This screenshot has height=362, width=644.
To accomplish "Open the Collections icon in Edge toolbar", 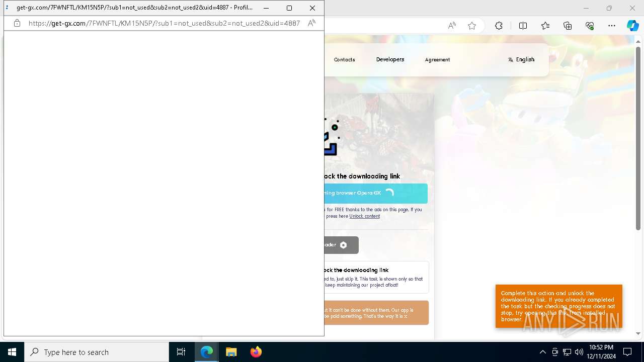I will point(568,26).
